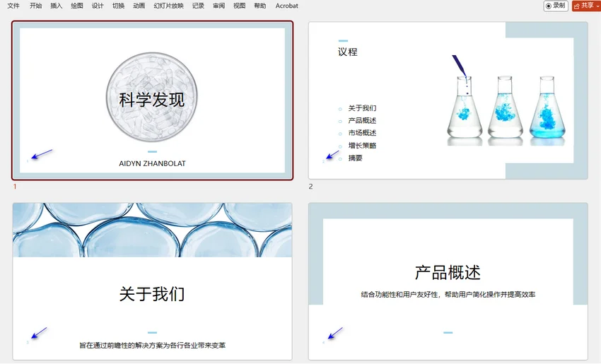Viewport: 601px width, 364px height.
Task: Open the 插入 ribbon tab
Action: click(57, 6)
